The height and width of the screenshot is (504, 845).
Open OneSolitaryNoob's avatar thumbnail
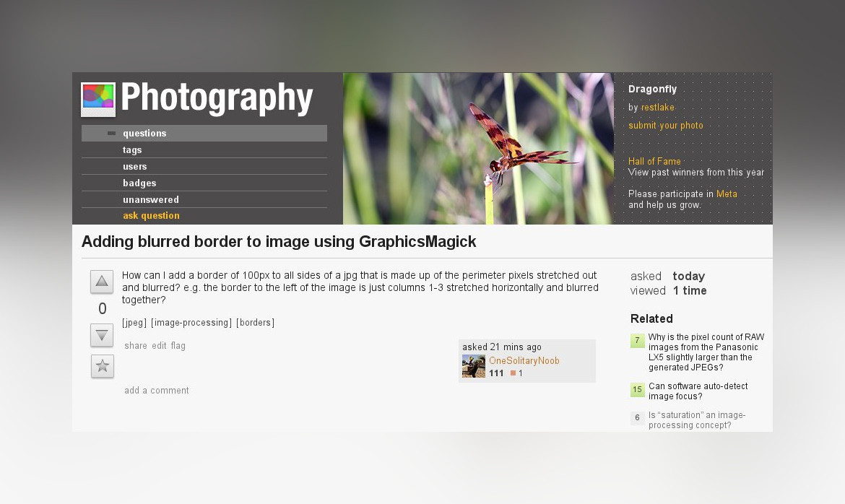pos(474,366)
